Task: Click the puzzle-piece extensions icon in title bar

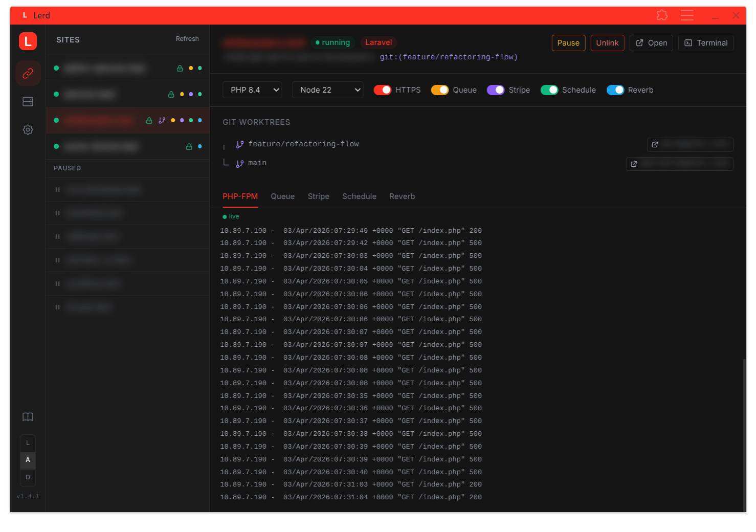Action: pyautogui.click(x=662, y=15)
